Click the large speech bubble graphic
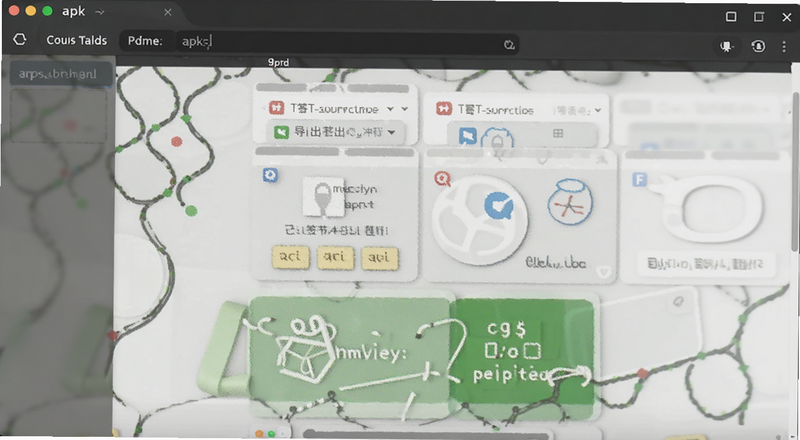This screenshot has height=440, width=800. click(x=711, y=209)
